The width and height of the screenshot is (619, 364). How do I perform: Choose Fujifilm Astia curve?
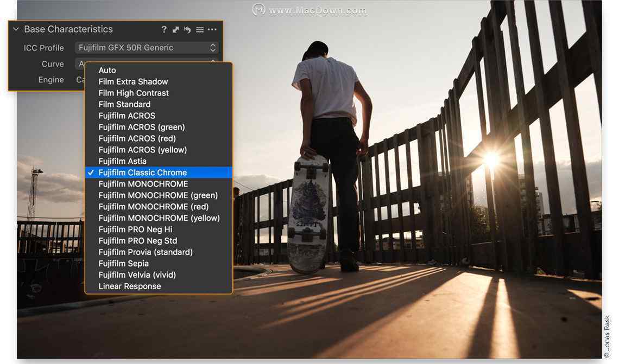[x=159, y=161]
